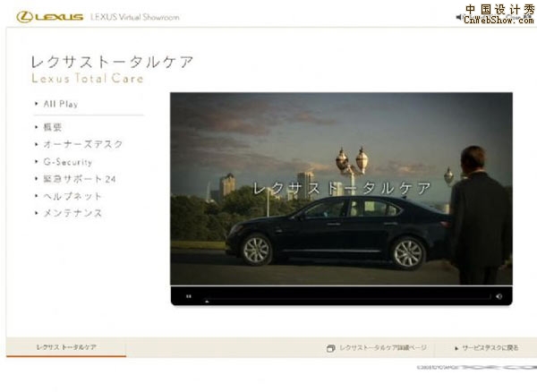Screen dimensions: 537x392
Task: Click the LEXUS Virtual Showroom title text
Action: [134, 17]
